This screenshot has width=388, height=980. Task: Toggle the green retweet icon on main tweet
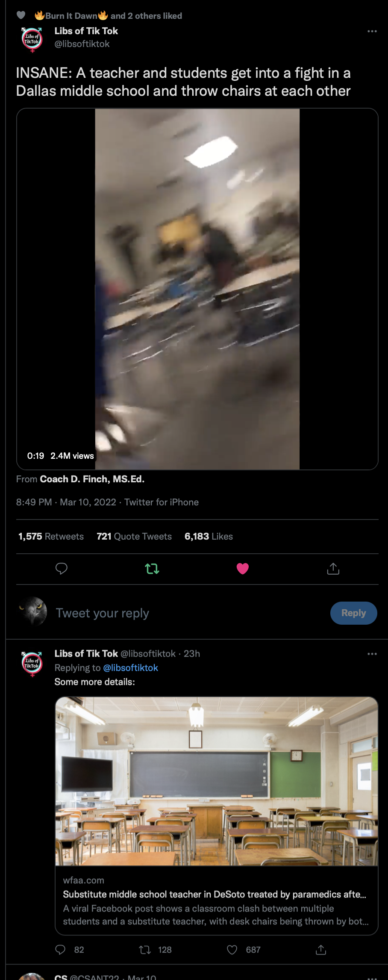pos(152,569)
